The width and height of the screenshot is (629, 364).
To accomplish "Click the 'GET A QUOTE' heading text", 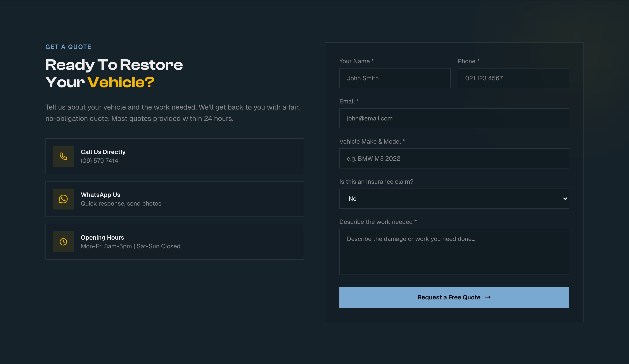I will point(68,47).
